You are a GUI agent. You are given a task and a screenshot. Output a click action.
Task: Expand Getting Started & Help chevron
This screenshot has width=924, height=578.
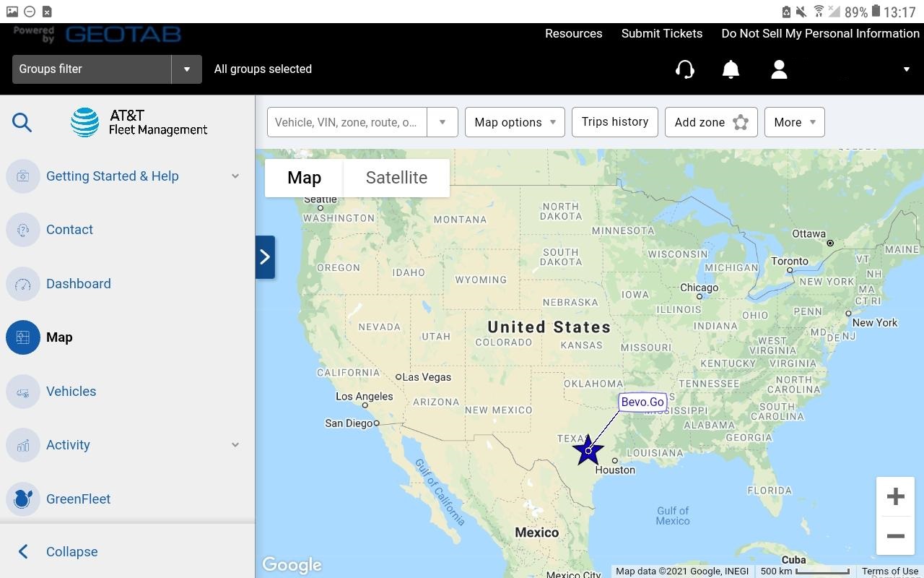pyautogui.click(x=235, y=176)
